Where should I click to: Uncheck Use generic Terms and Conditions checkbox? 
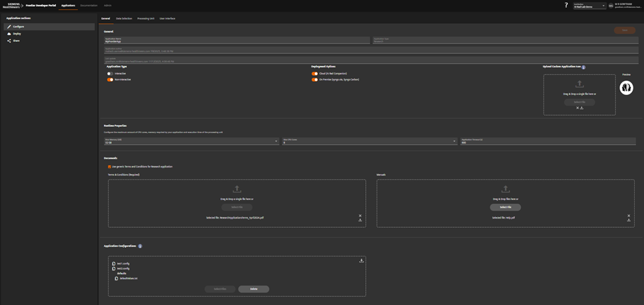109,166
